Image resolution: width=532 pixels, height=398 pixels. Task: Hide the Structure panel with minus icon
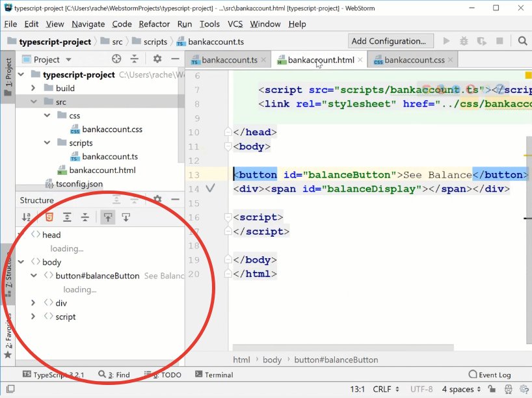point(175,199)
